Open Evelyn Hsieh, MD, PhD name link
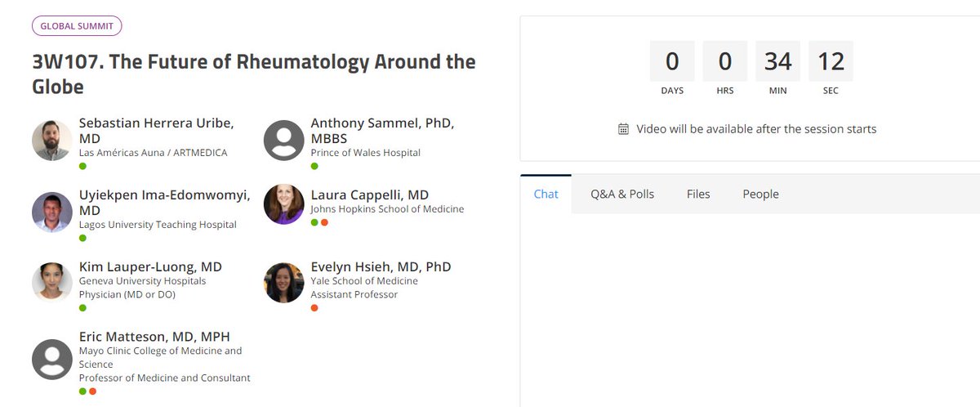 pos(381,266)
